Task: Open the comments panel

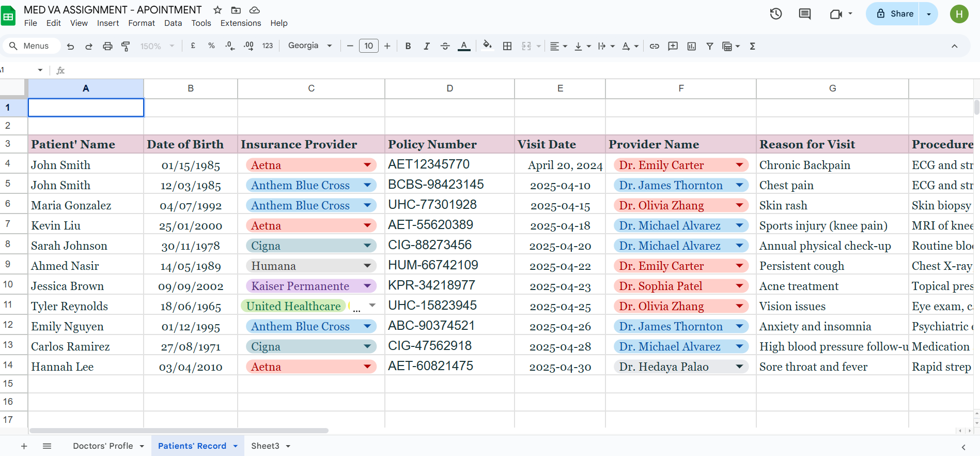Action: click(805, 14)
